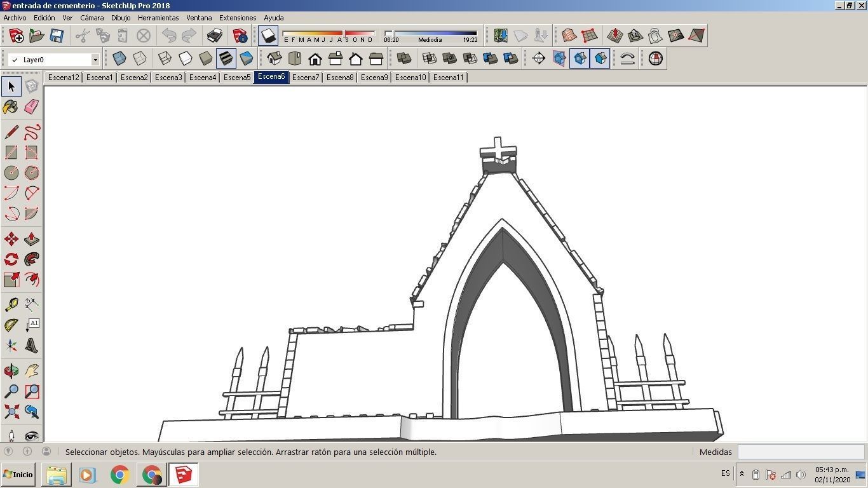Switch to Shaded With Textures style

coord(226,59)
